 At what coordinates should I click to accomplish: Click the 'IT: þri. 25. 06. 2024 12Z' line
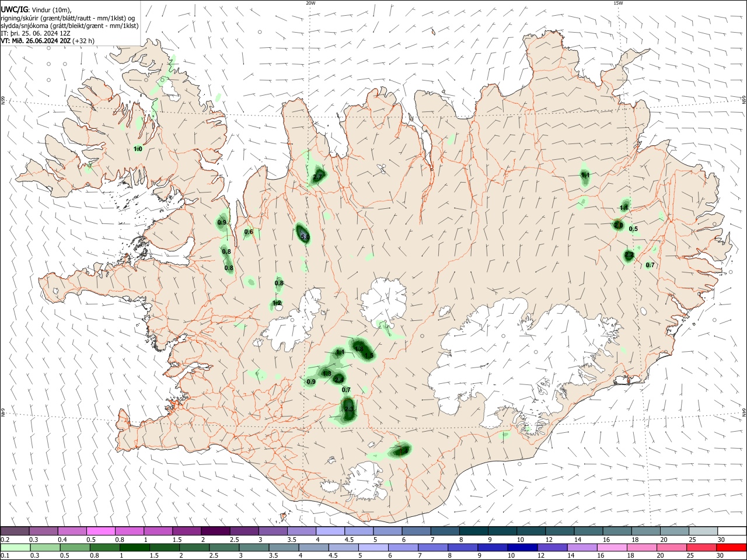pyautogui.click(x=36, y=33)
